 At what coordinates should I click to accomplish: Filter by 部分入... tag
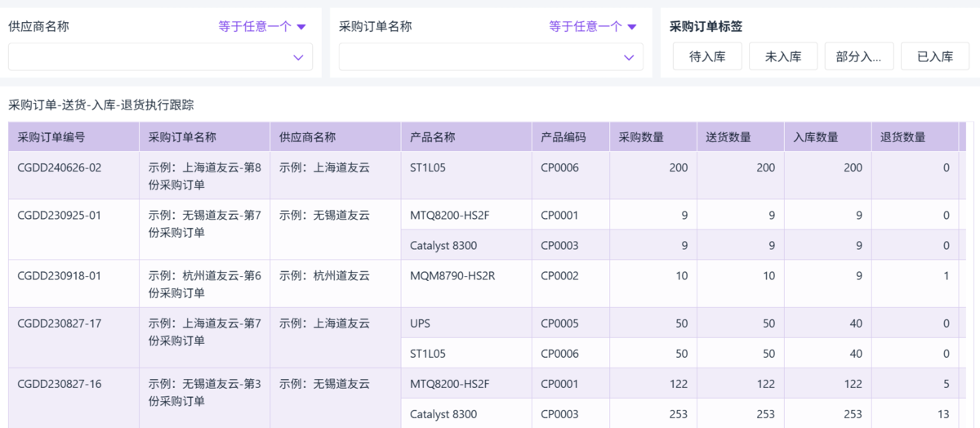pos(859,56)
